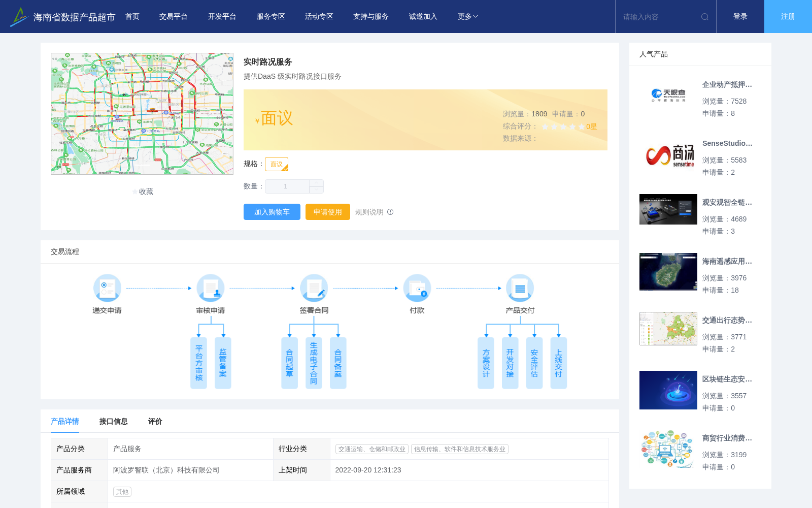Screen dimensions: 812x508
Task: Open the 企业动产抵押 product title
Action: pos(727,85)
